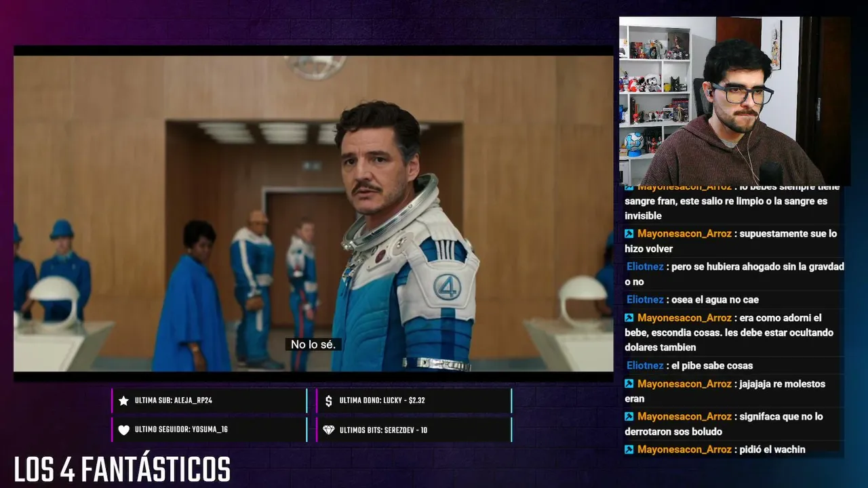The image size is (868, 488).
Task: Click the chat text "supuestamente sue lo hizo volver"
Action: click(731, 241)
